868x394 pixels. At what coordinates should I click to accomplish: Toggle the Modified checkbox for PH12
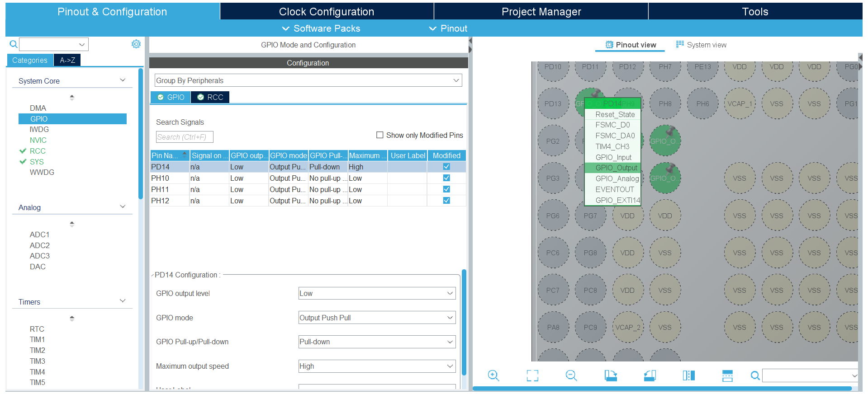446,201
